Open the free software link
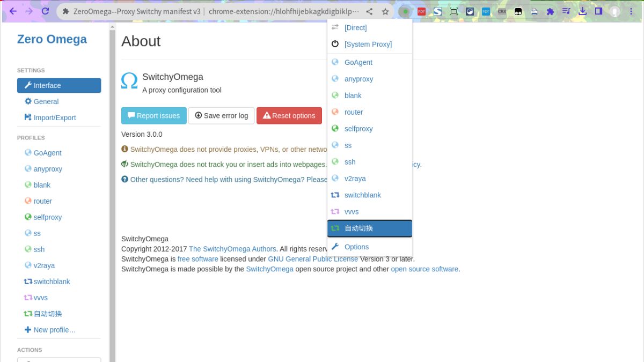The height and width of the screenshot is (362, 644). click(198, 259)
